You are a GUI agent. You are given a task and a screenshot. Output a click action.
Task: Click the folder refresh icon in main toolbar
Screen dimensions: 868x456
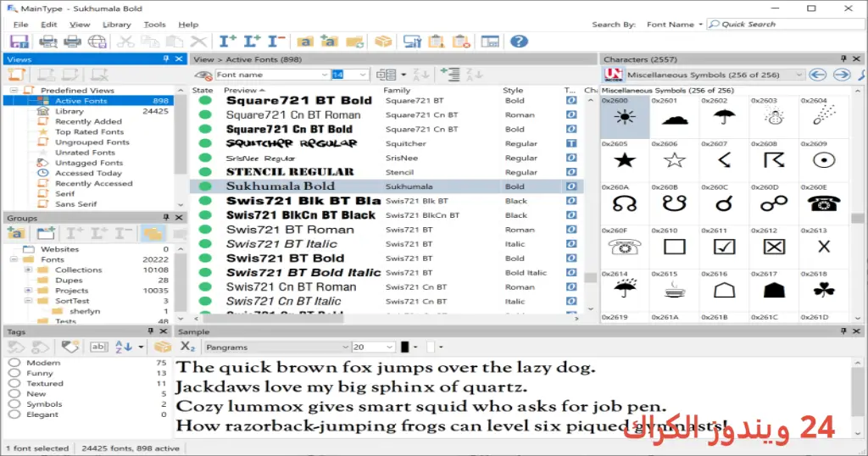355,42
